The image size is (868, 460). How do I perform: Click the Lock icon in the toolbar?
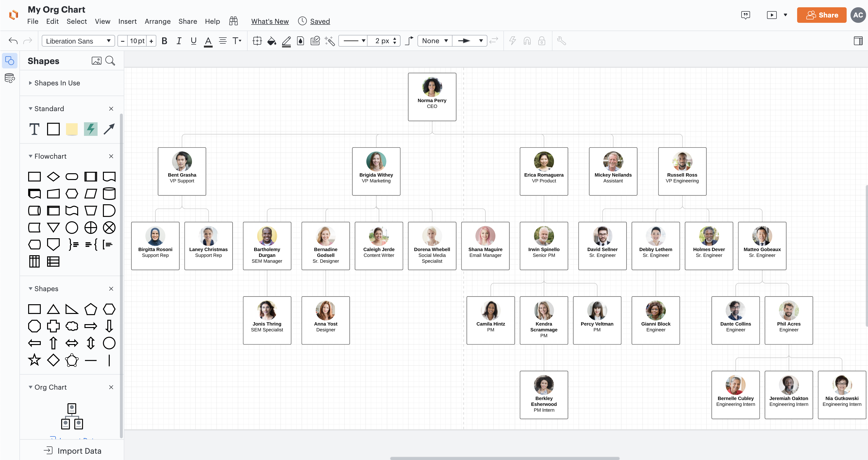542,41
